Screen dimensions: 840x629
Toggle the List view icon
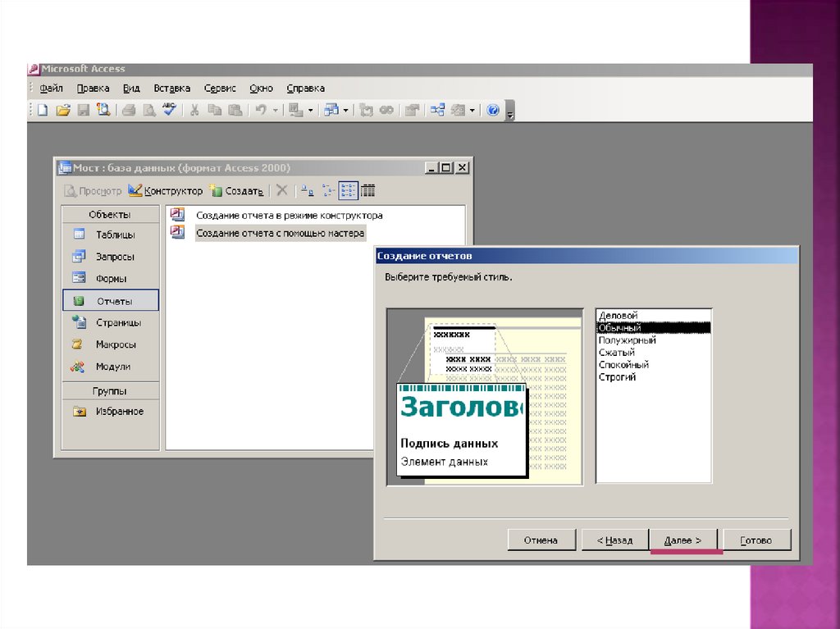click(348, 190)
